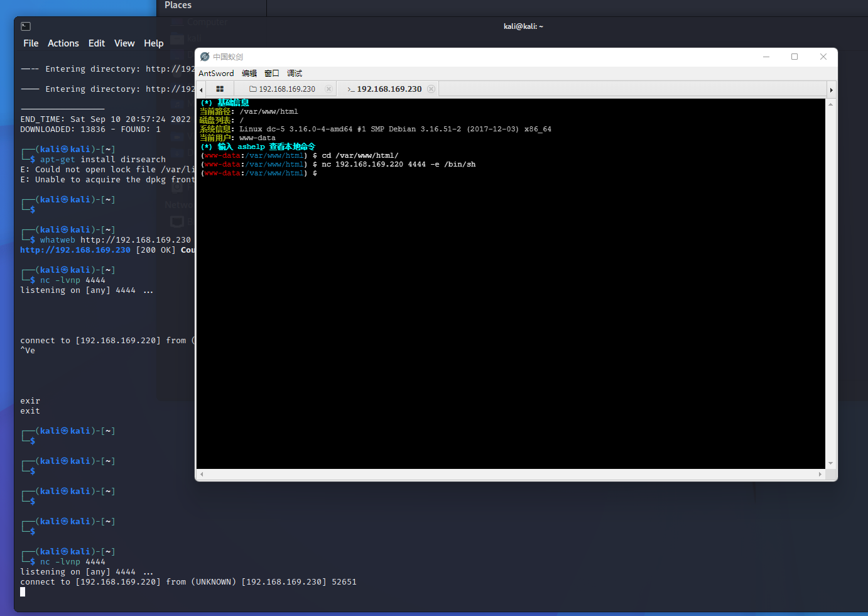This screenshot has width=868, height=616.
Task: Close the 192.168.169.230 terminal tab
Action: click(x=431, y=89)
